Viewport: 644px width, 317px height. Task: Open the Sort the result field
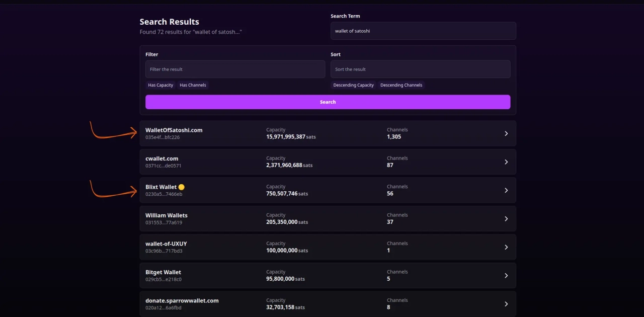pos(420,69)
